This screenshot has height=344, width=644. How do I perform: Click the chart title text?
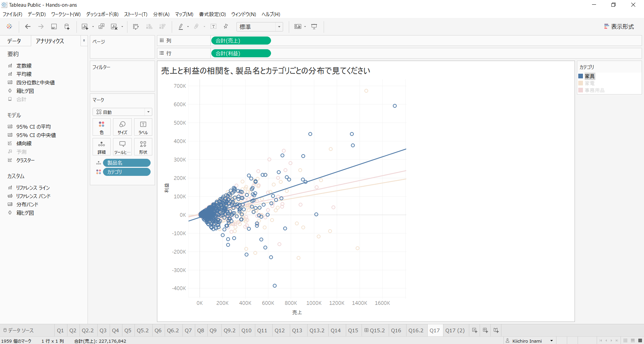tap(266, 71)
